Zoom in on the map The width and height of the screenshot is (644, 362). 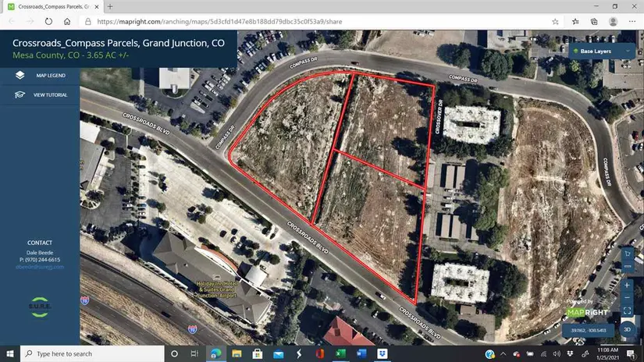[627, 285]
